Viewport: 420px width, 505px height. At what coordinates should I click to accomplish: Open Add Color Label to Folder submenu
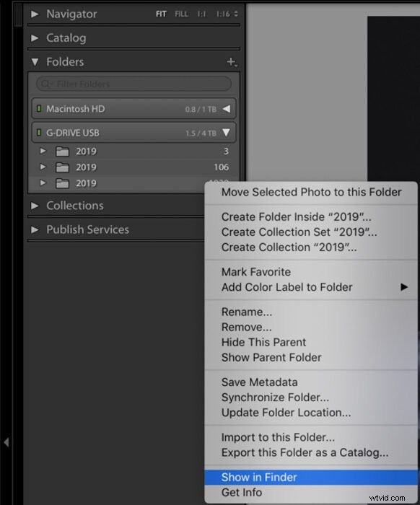[x=311, y=287]
